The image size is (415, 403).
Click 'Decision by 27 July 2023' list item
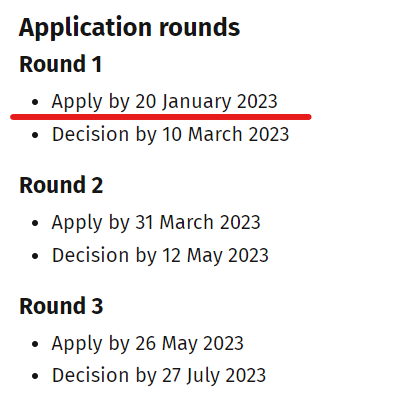tap(159, 376)
